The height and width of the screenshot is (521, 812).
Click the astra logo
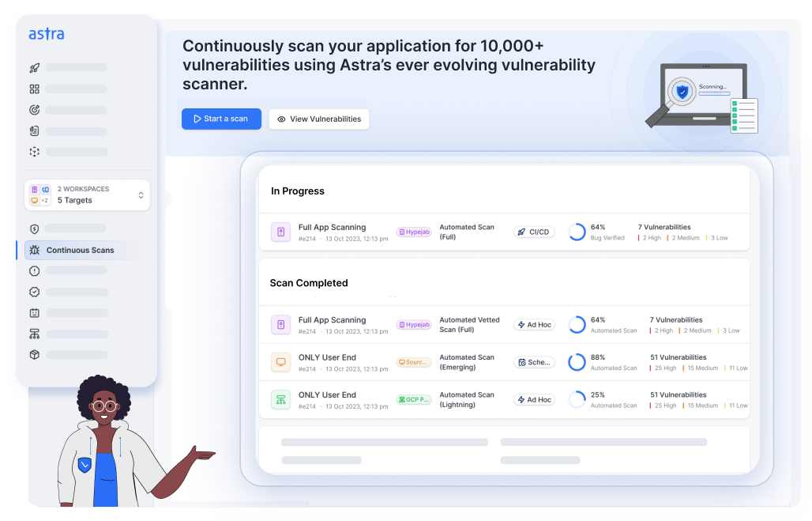[47, 34]
